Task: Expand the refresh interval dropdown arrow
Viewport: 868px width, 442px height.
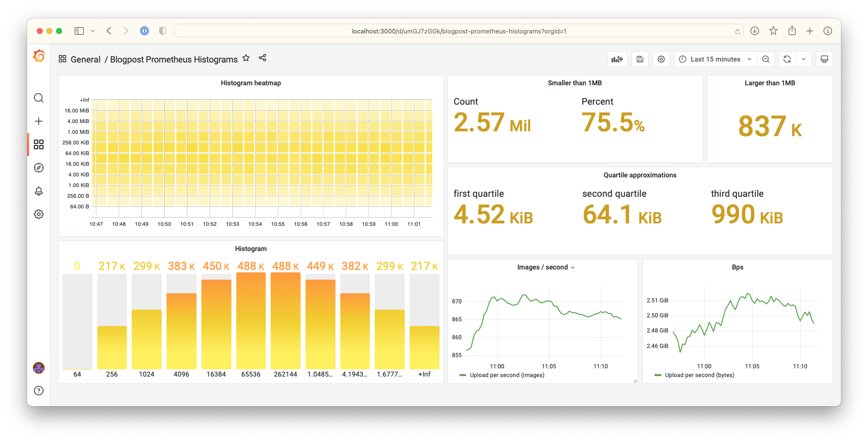Action: (x=804, y=59)
